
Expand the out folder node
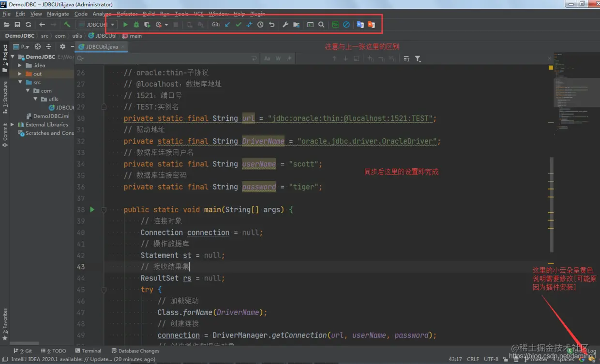(x=20, y=74)
